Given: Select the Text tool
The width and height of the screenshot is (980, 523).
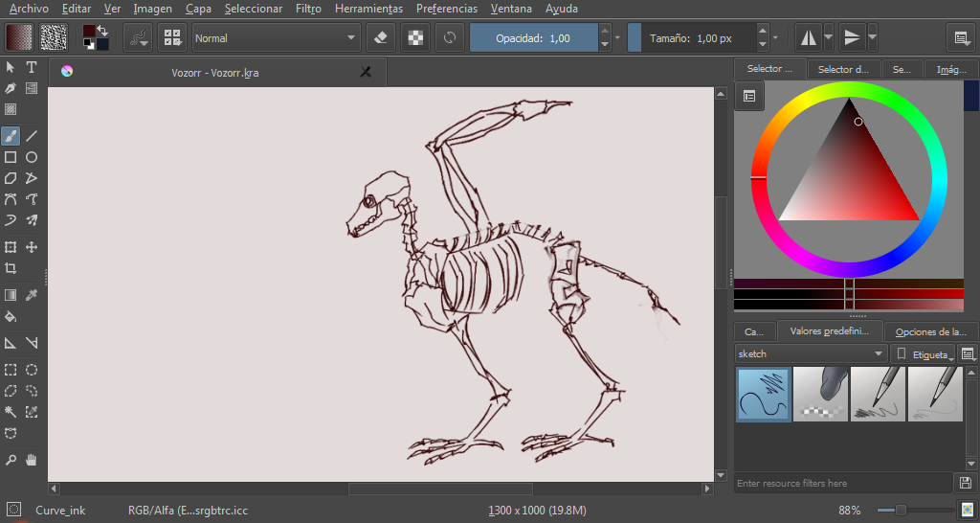Looking at the screenshot, I should pos(32,67).
